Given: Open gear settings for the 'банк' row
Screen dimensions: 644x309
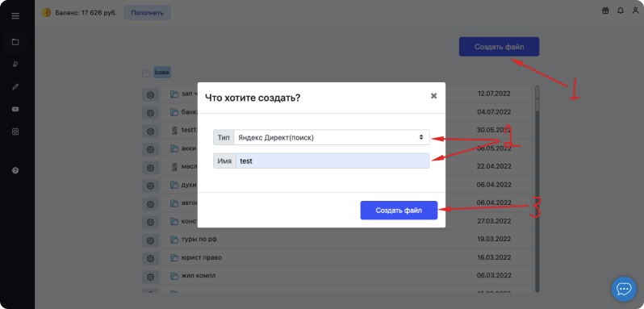Looking at the screenshot, I should click(x=150, y=112).
